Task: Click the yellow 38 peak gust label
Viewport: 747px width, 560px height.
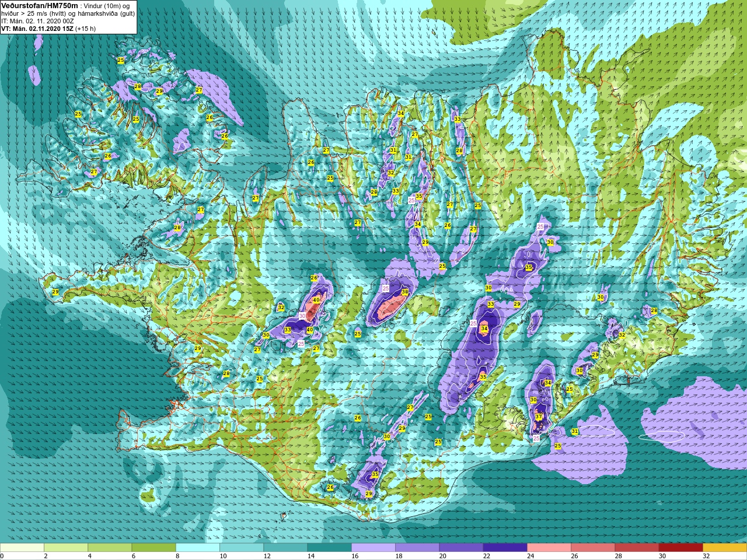Action: 405,292
